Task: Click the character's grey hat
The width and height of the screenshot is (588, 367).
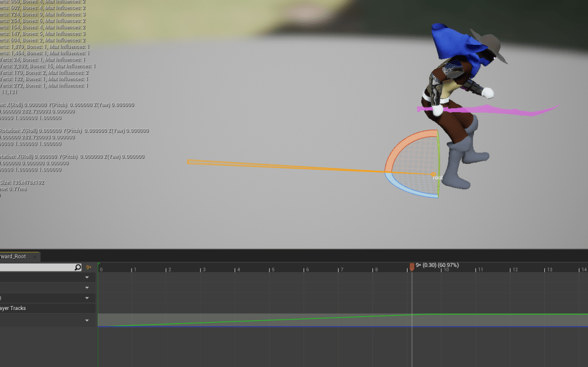Action: (490, 45)
